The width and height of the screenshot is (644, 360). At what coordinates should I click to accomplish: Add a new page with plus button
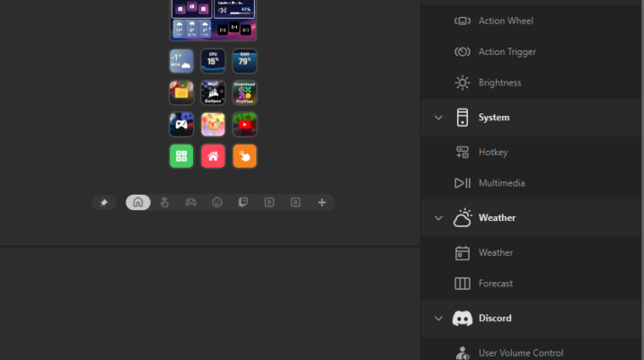322,203
